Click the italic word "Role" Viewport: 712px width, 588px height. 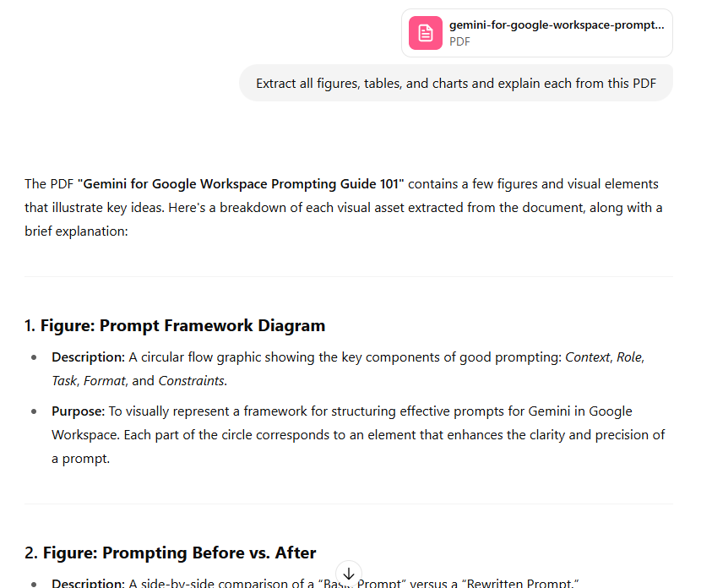coord(629,357)
